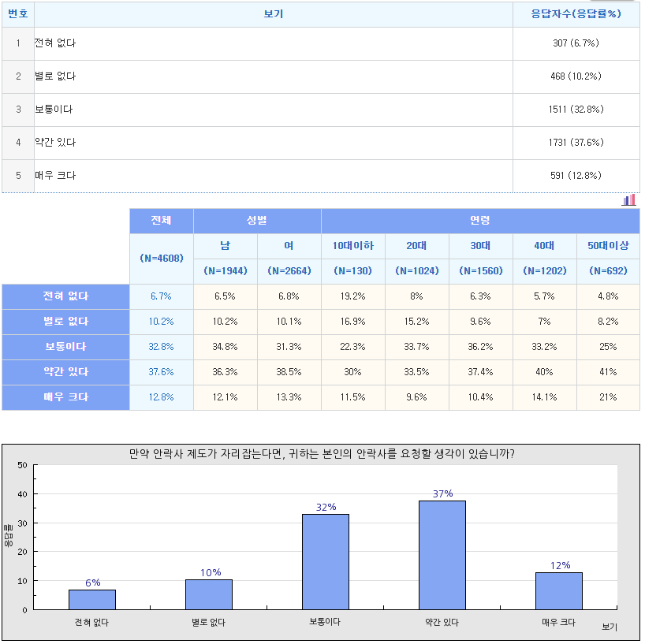Select the '전혀 없다' option in the first table
Image resolution: width=645 pixels, height=644 pixels.
coord(55,43)
